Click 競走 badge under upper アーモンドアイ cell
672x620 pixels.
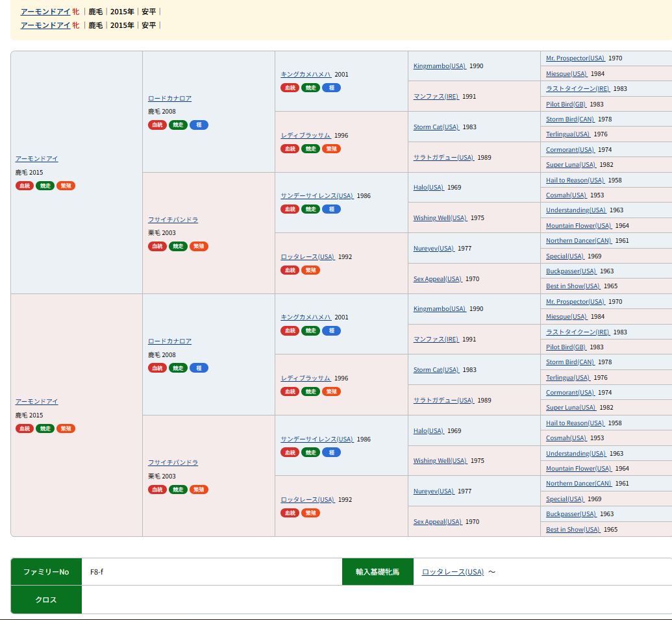(45, 186)
